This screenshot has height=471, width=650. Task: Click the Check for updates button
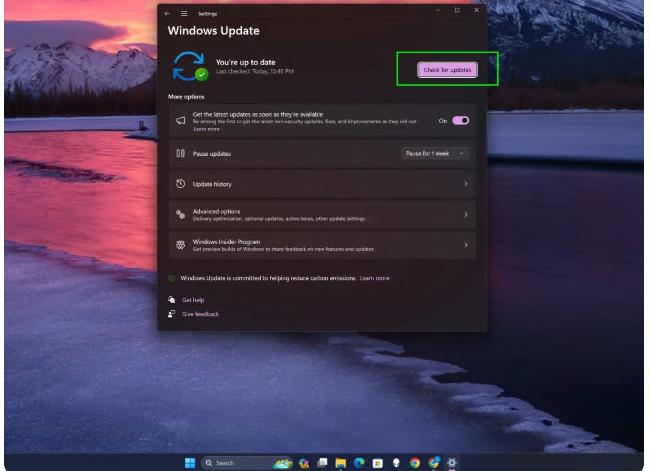click(447, 70)
